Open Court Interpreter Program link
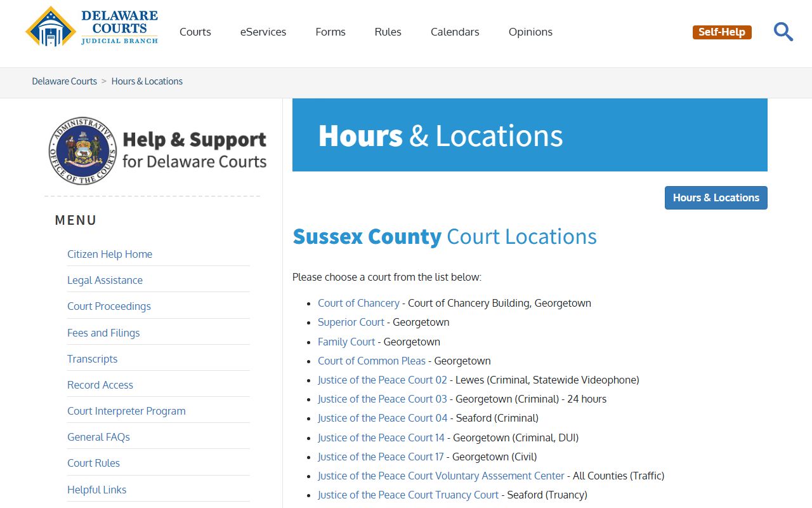Viewport: 812px width, 508px height. [126, 411]
